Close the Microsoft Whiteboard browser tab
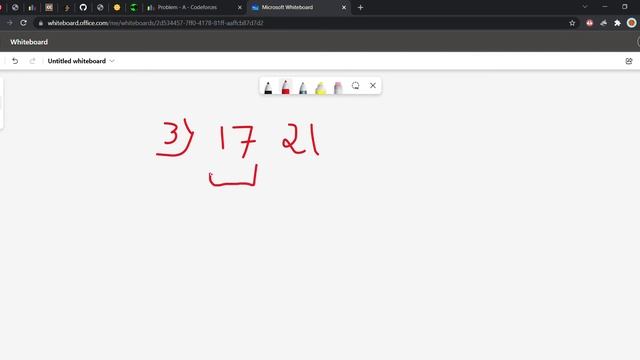The height and width of the screenshot is (360, 640). pyautogui.click(x=344, y=7)
